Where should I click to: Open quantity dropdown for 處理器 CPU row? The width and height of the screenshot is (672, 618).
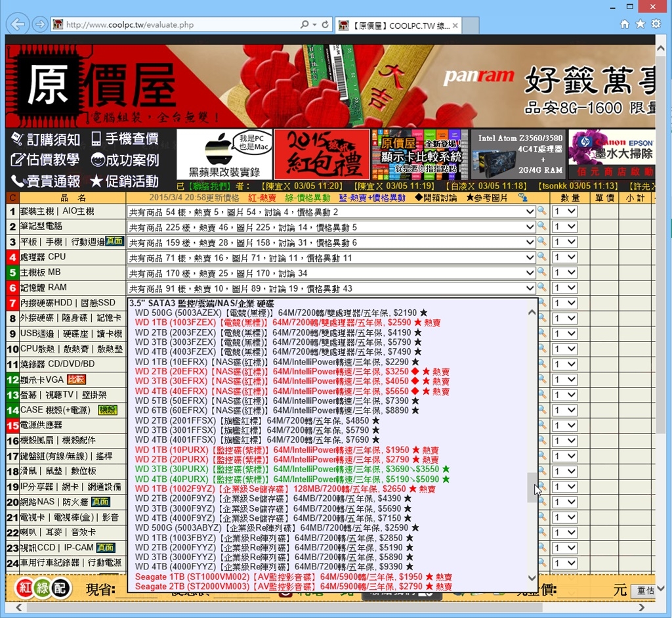pyautogui.click(x=564, y=257)
